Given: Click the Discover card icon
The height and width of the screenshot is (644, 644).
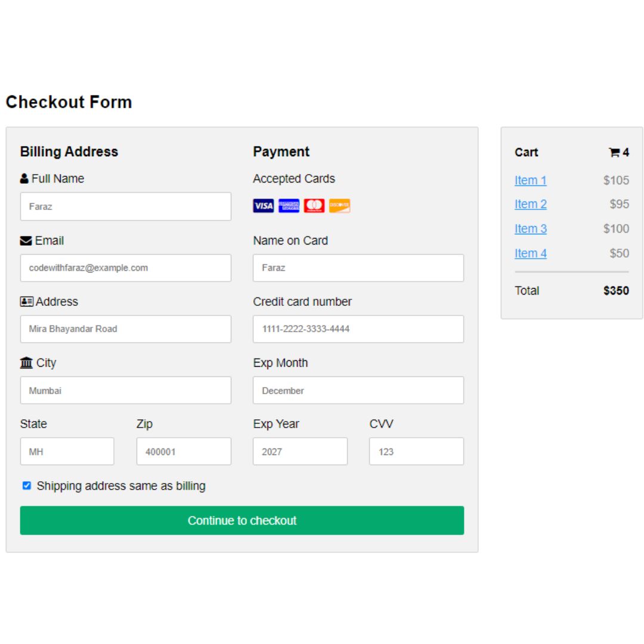Looking at the screenshot, I should pos(340,206).
